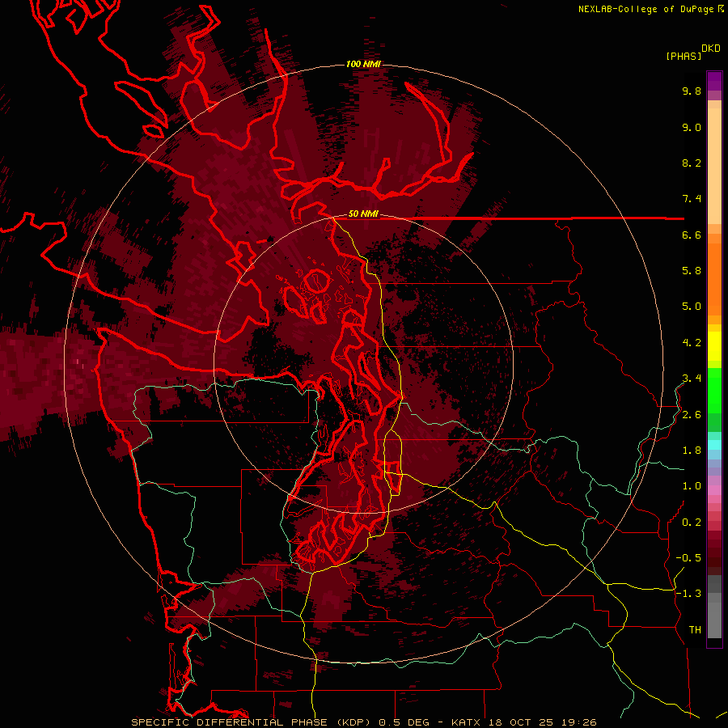
Task: Click the 100 NMI range ring label
Action: tap(363, 64)
